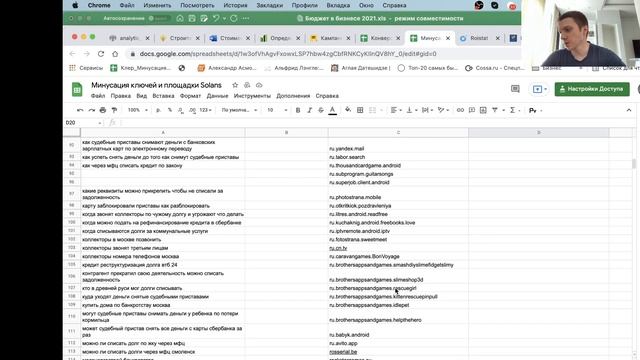Click cell "коллекторы звонят третьим лицам"
This screenshot has height=360, width=640.
point(163,248)
